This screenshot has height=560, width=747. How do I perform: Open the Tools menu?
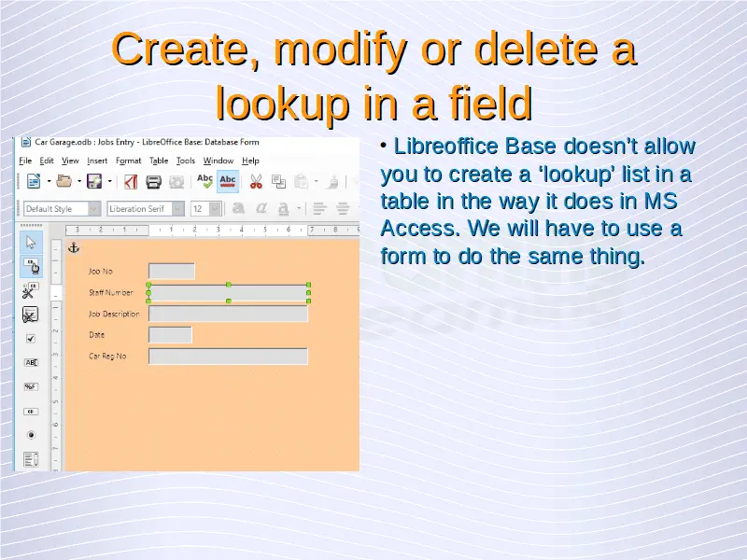(185, 161)
